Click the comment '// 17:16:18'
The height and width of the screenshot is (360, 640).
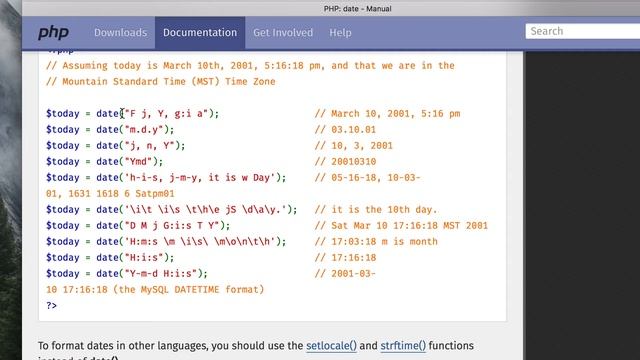click(x=345, y=258)
